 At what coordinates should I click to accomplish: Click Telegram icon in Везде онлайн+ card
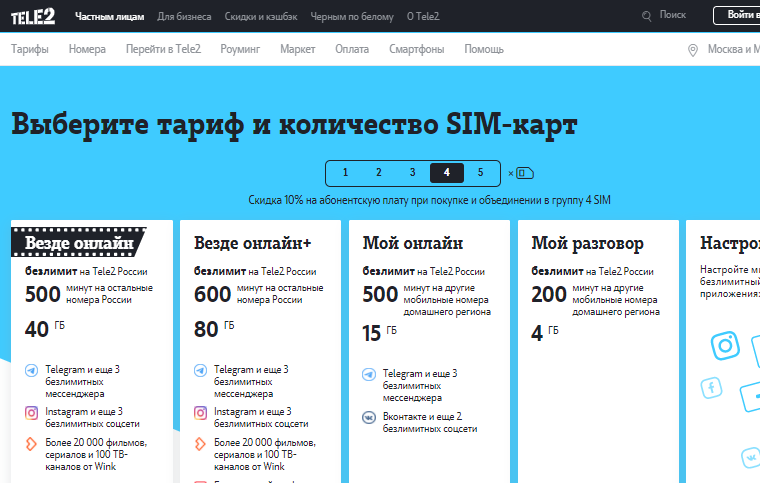coord(200,371)
